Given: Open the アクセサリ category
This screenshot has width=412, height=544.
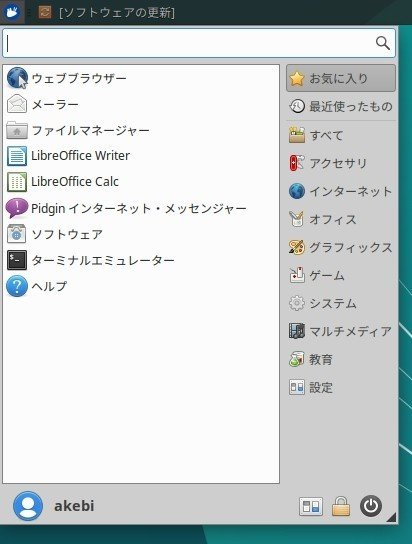Looking at the screenshot, I should pyautogui.click(x=341, y=163).
